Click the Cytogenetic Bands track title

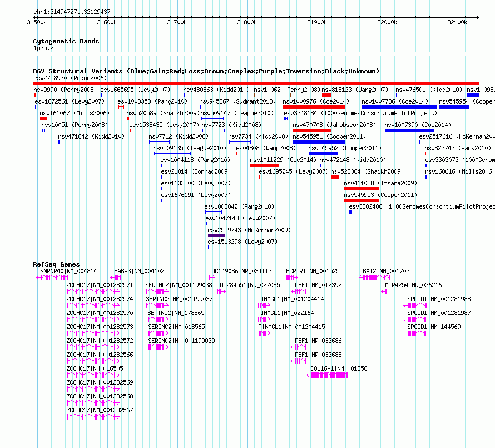66,41
